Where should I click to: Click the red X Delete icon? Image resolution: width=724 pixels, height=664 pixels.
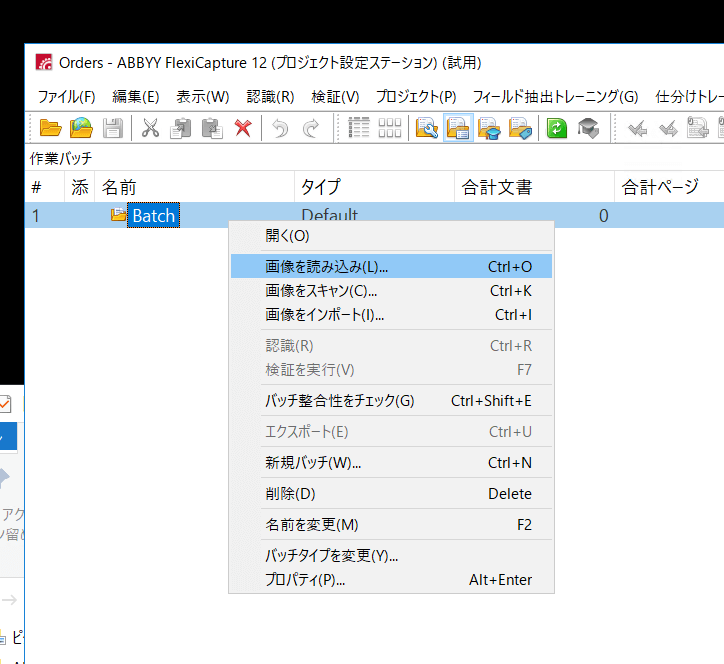point(243,128)
